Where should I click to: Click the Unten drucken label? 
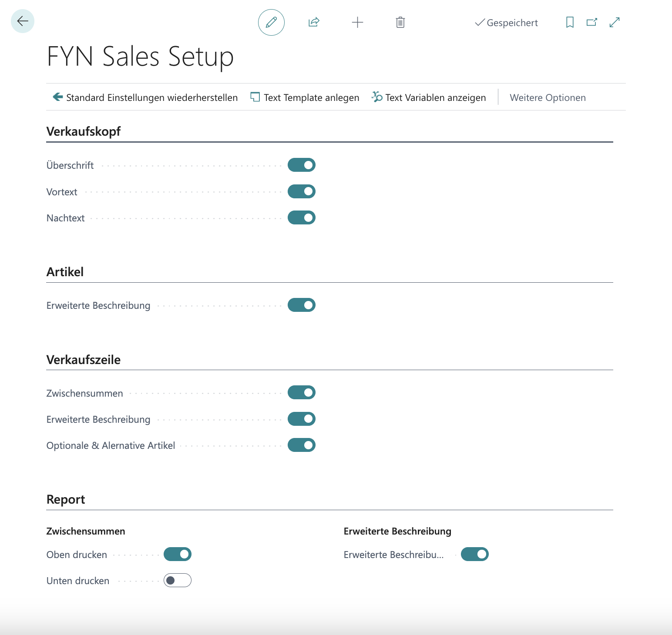78,581
